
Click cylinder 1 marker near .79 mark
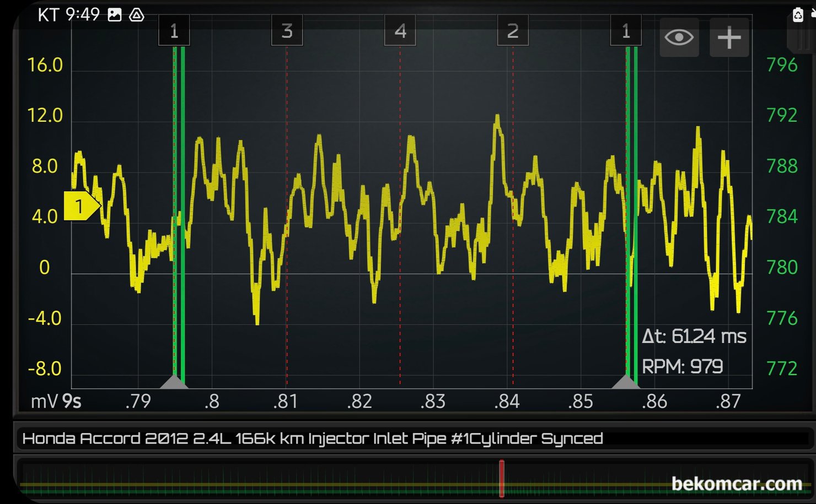pos(174,31)
